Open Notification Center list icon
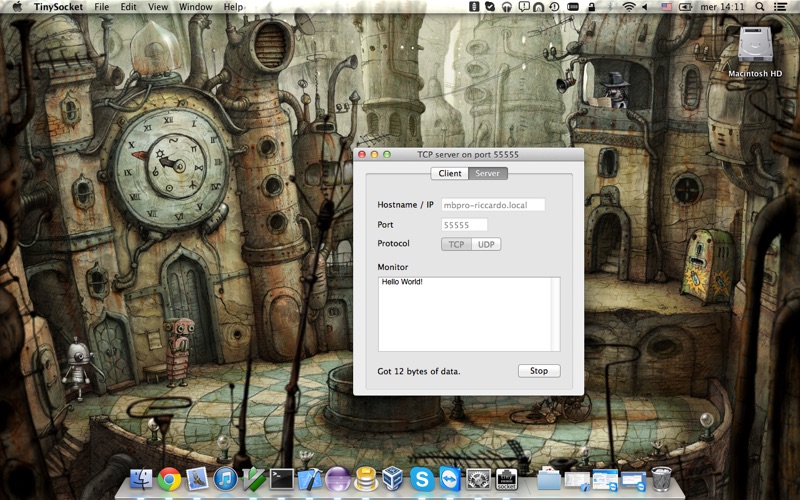 click(x=780, y=7)
